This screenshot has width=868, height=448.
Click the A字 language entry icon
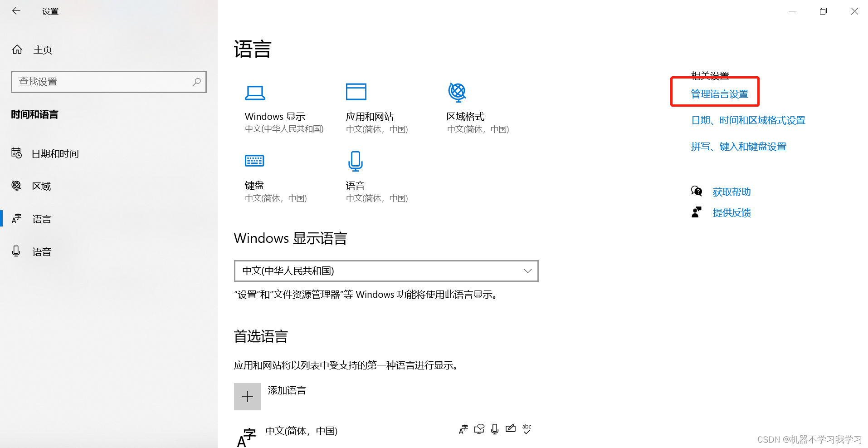pyautogui.click(x=246, y=438)
